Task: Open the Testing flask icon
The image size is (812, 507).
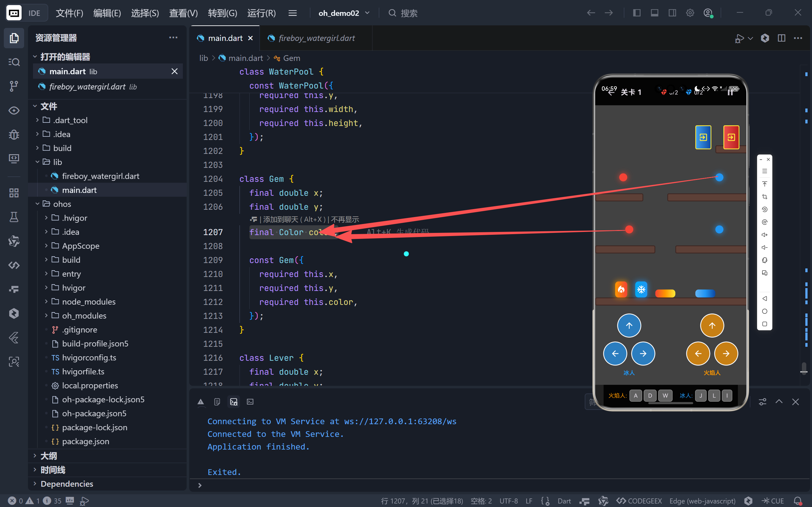Action: click(14, 217)
